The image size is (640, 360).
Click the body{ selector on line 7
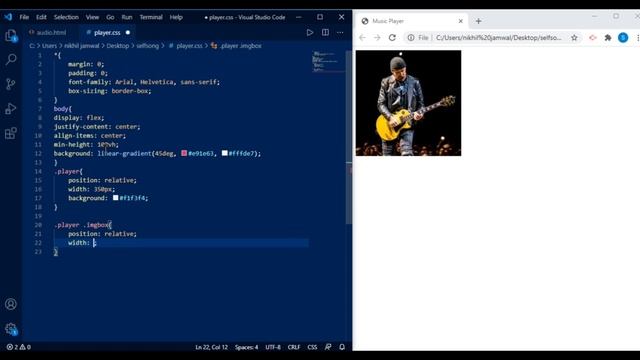[62, 109]
